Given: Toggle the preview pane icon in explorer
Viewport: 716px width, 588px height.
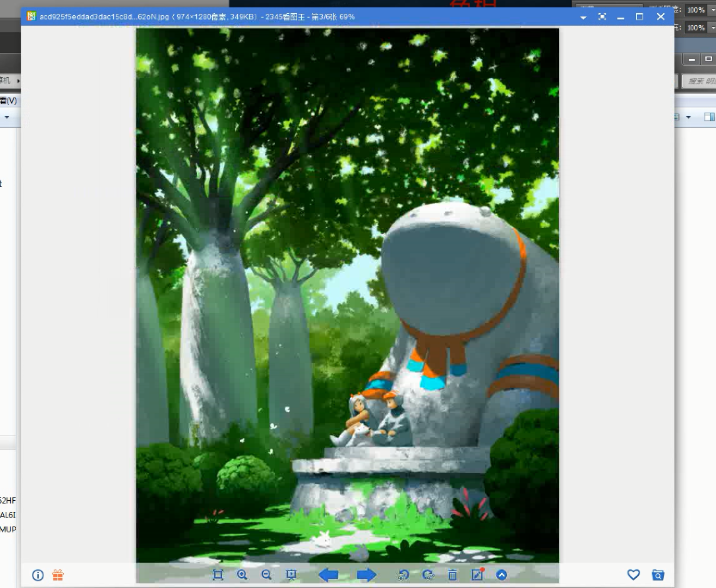Looking at the screenshot, I should 709,117.
